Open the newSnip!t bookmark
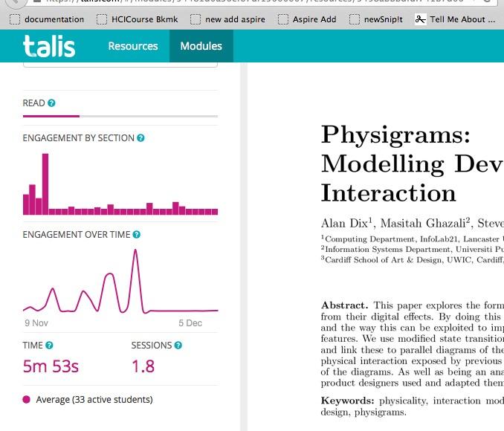The width and height of the screenshot is (504, 431). pos(376,19)
